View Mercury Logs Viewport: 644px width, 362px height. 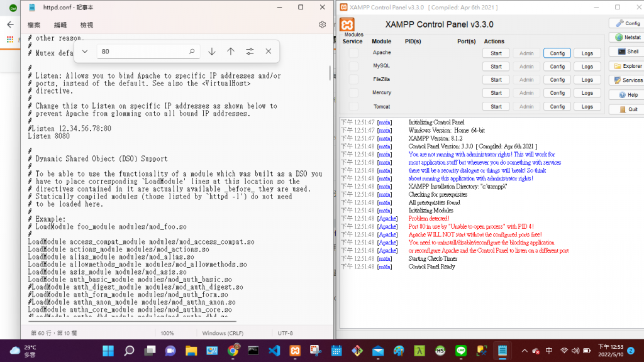coord(587,93)
